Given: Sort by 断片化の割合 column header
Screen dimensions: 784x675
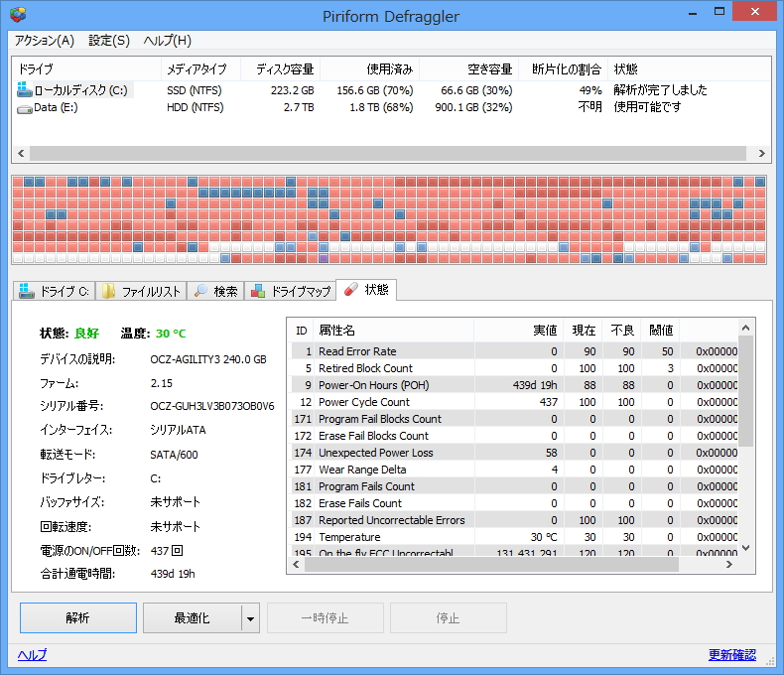Looking at the screenshot, I should [x=564, y=69].
